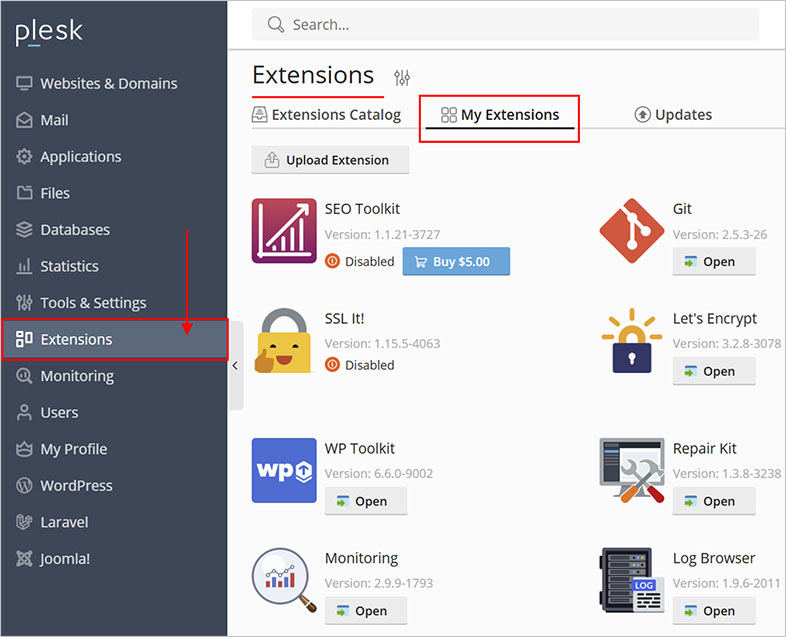Click Open button for Git
This screenshot has height=637, width=786.
tap(714, 262)
